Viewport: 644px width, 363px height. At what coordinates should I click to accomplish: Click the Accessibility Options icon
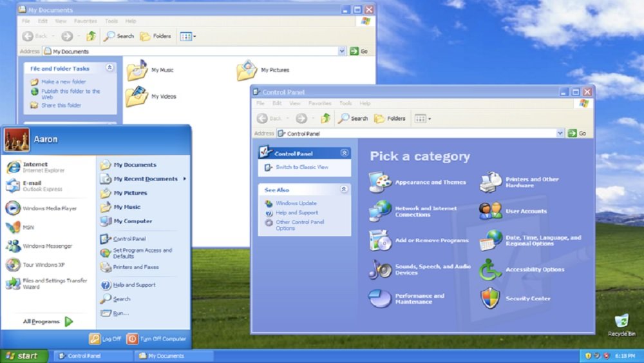[490, 270]
